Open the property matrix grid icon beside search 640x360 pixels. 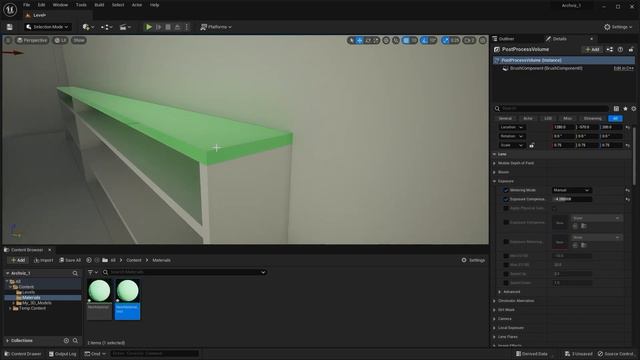point(616,109)
